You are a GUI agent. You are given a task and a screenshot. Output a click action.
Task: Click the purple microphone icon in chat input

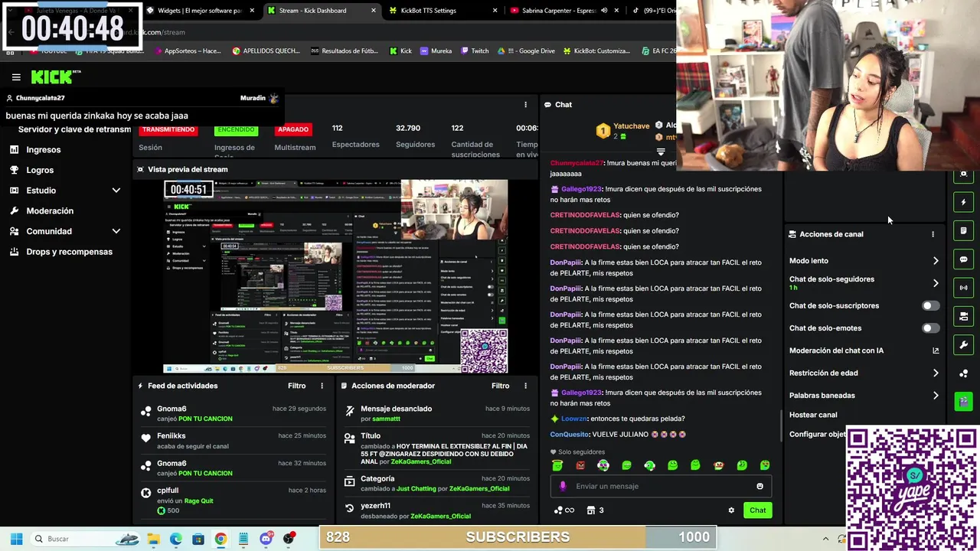coord(563,486)
